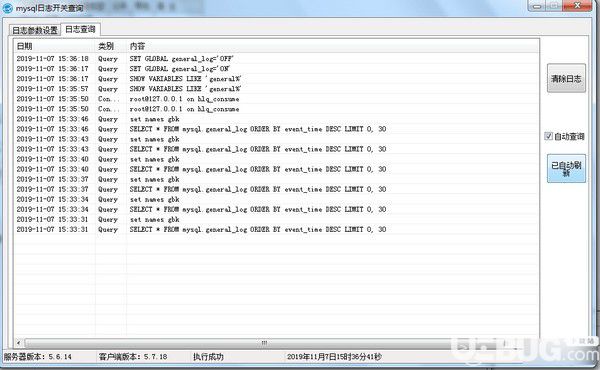600x370 pixels.
Task: Select SELECT general_log row at 15:33:46
Action: (276, 129)
